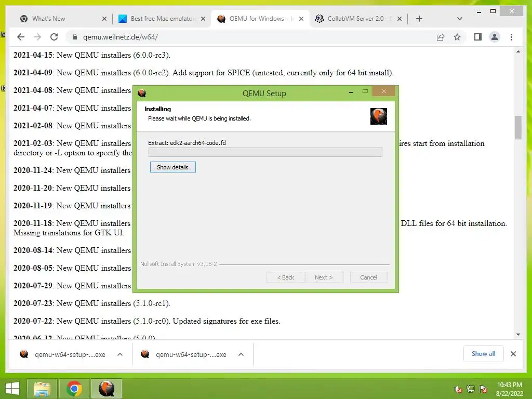
Task: Click the QEMU installer taskbar icon
Action: [106, 389]
